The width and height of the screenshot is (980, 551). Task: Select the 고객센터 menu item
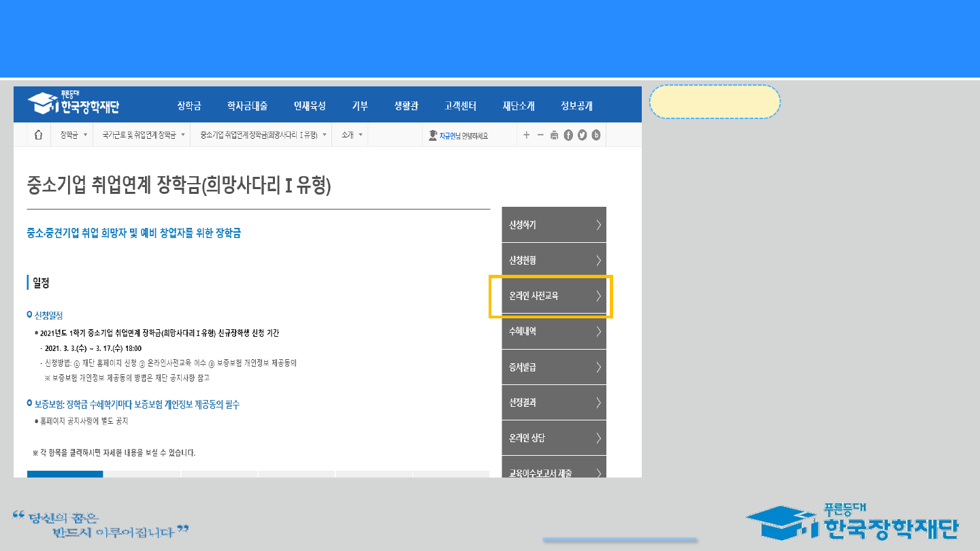[x=460, y=105]
